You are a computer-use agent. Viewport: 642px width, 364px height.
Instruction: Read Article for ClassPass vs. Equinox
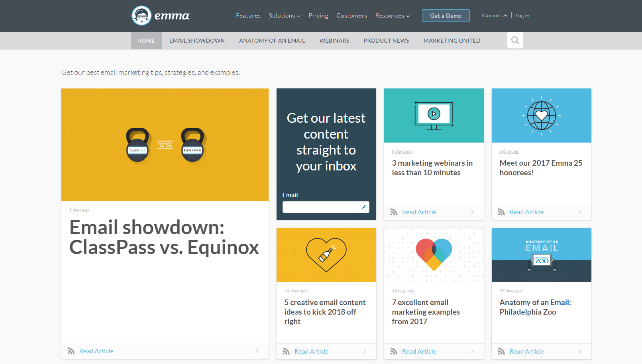pos(96,351)
